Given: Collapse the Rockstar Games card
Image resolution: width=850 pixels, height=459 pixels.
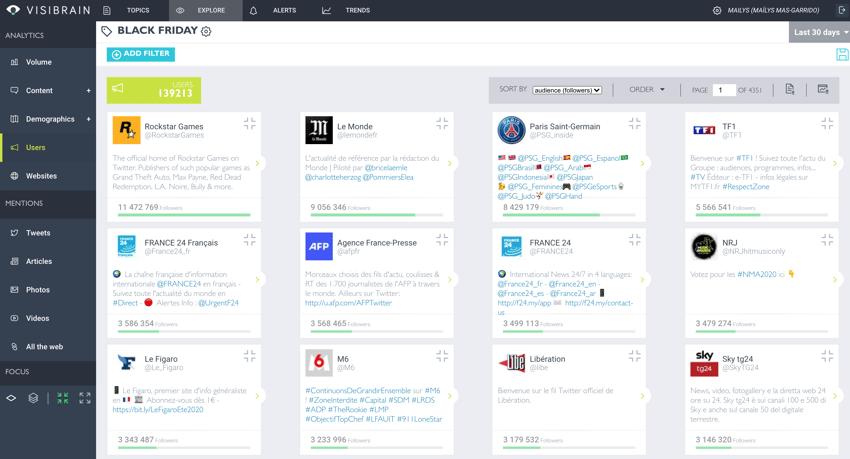Looking at the screenshot, I should 249,124.
